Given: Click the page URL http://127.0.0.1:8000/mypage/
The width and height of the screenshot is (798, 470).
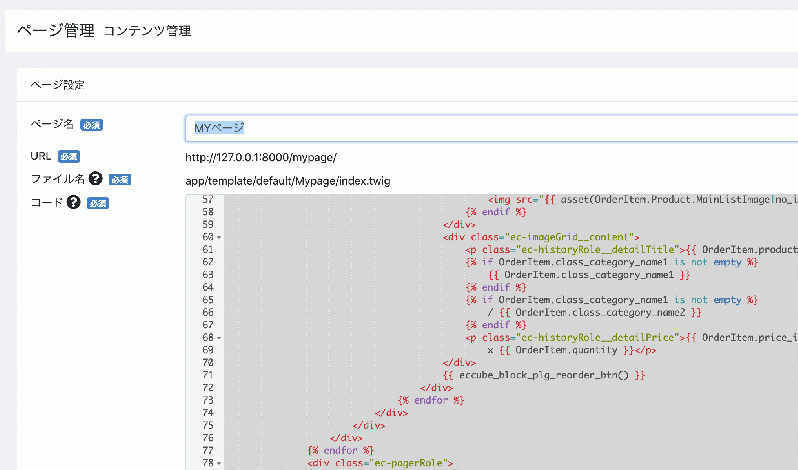Looking at the screenshot, I should (x=261, y=157).
